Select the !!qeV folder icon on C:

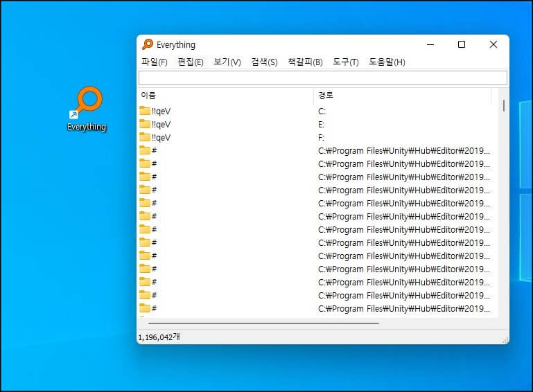pos(145,111)
